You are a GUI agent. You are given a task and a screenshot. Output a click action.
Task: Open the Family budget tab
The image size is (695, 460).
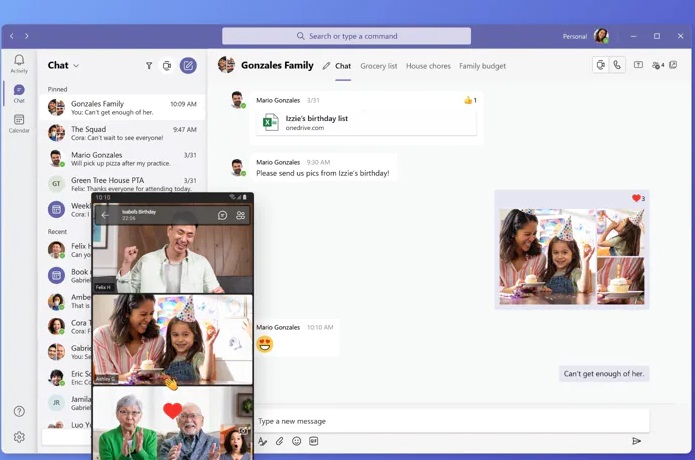point(482,66)
